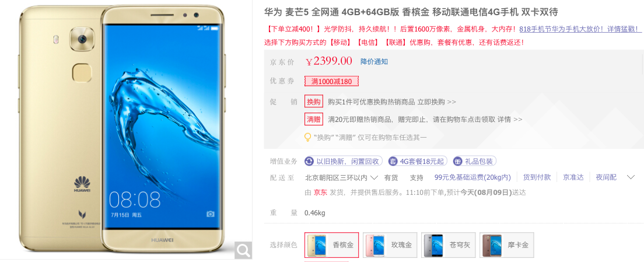Select the 苍穹灰 color option
This screenshot has width=644, height=262.
click(449, 245)
